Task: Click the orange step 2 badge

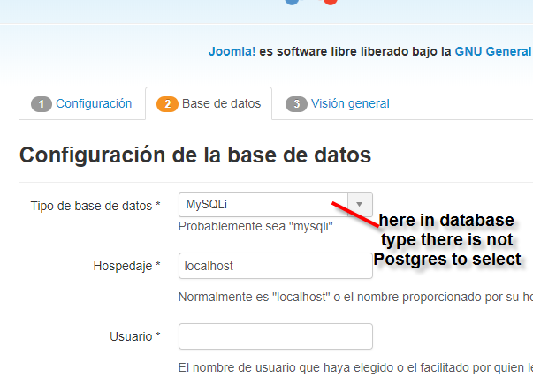Action: (167, 104)
